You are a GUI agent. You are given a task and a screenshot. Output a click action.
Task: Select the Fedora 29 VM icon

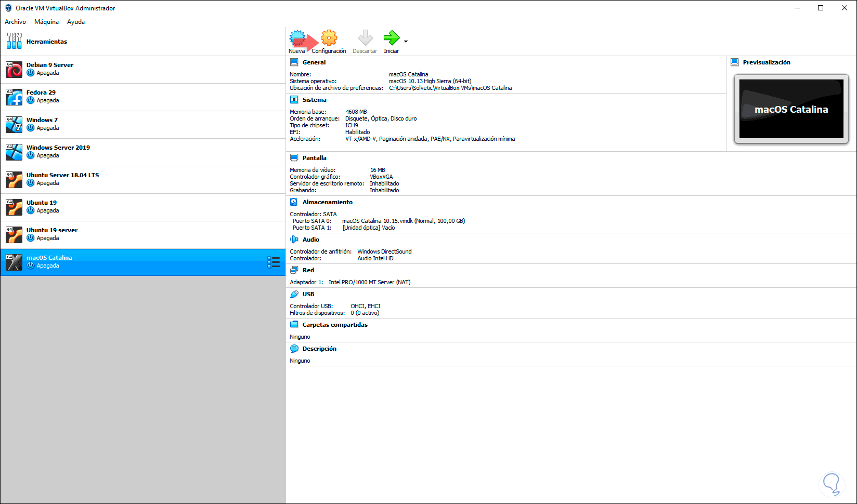[14, 97]
